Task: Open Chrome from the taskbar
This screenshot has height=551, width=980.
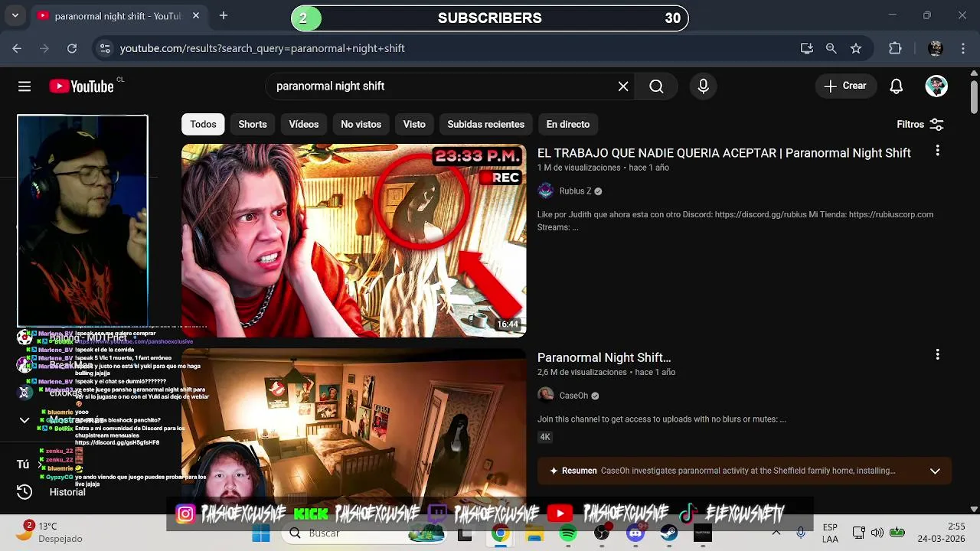Action: click(499, 533)
